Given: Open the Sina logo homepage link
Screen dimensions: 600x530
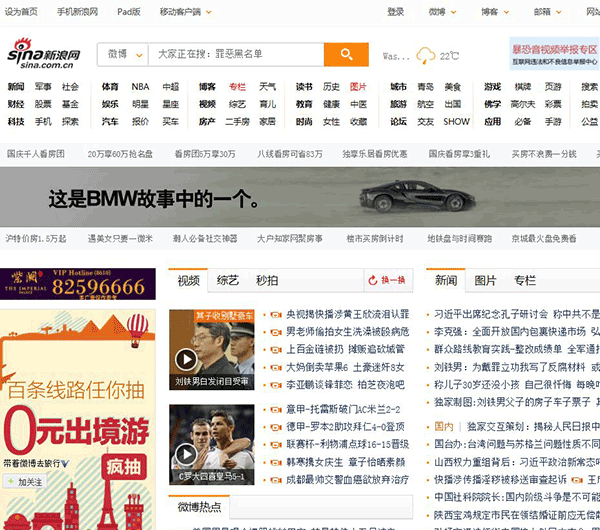Looking at the screenshot, I should [x=44, y=54].
